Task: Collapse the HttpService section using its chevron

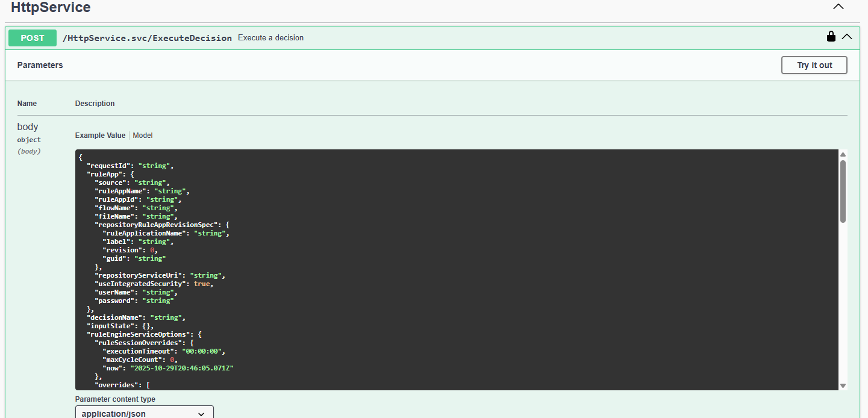Action: 838,7
